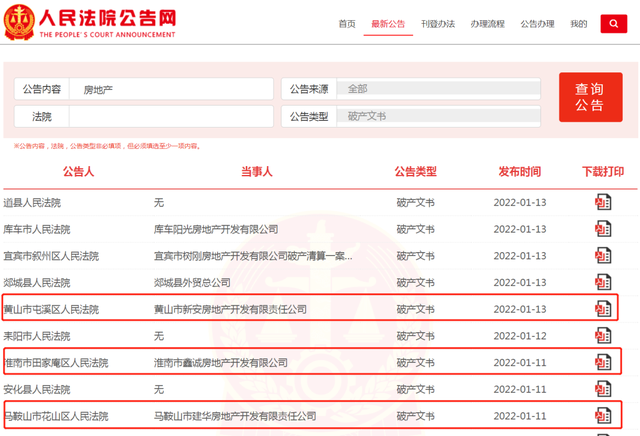Download PDF for 耒阳市人民法院 row
This screenshot has height=436, width=640.
point(603,336)
